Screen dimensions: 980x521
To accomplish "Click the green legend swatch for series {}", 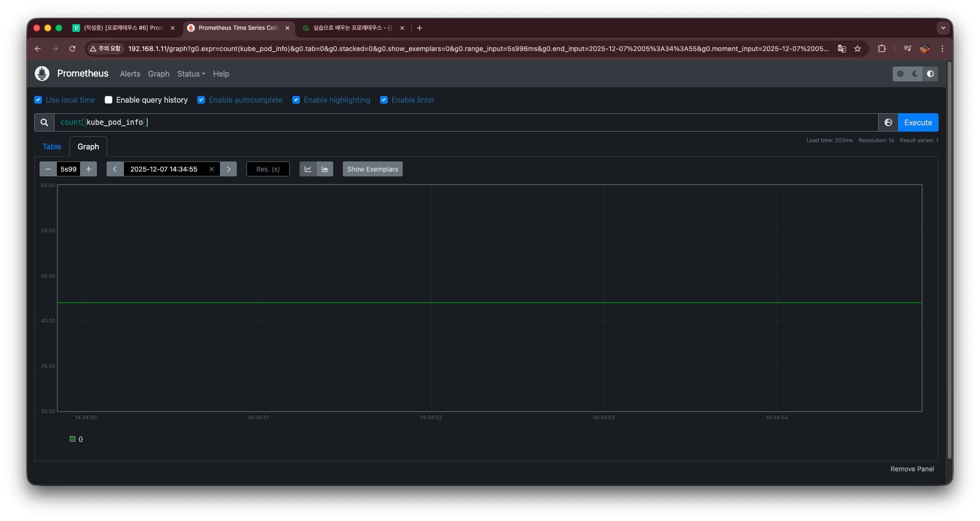I will (x=73, y=439).
